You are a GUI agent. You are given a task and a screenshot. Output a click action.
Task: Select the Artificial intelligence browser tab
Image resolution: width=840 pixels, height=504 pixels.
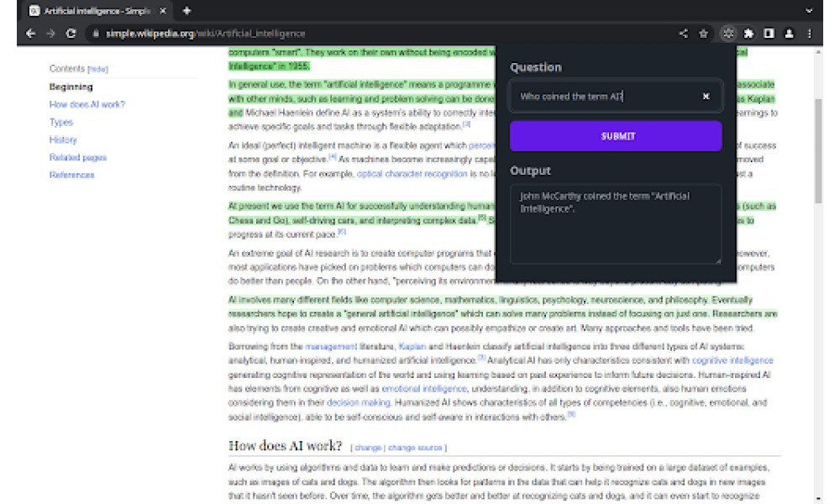click(98, 11)
